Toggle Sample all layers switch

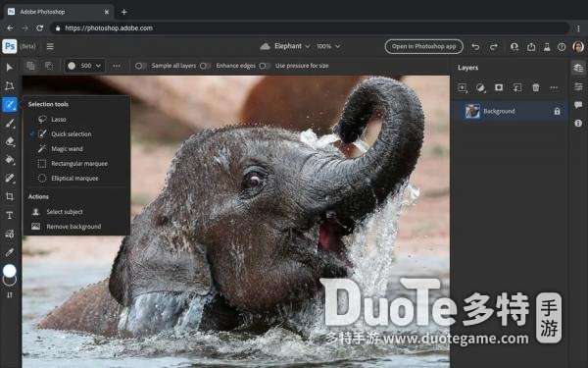tap(140, 66)
